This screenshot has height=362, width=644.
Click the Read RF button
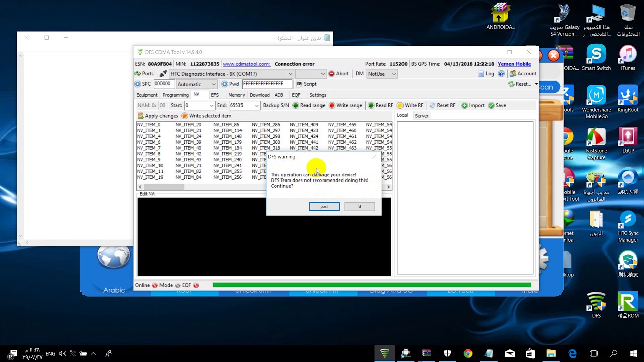[x=380, y=105]
